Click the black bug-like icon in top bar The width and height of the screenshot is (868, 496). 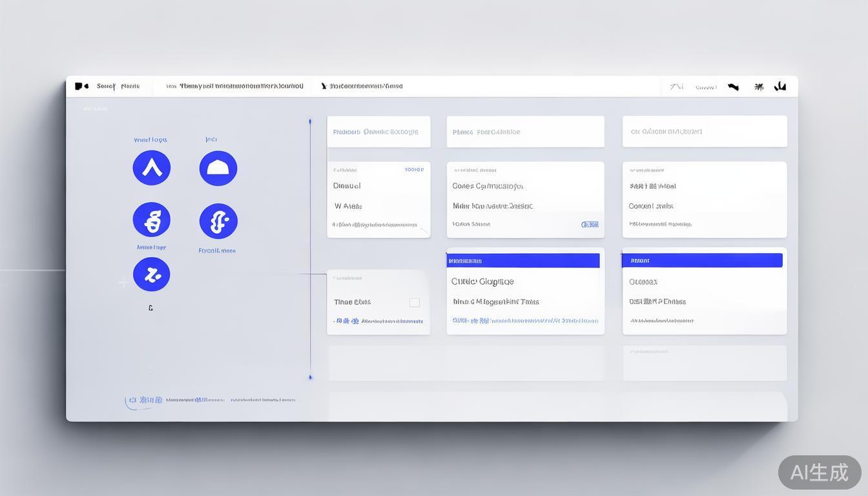[759, 87]
